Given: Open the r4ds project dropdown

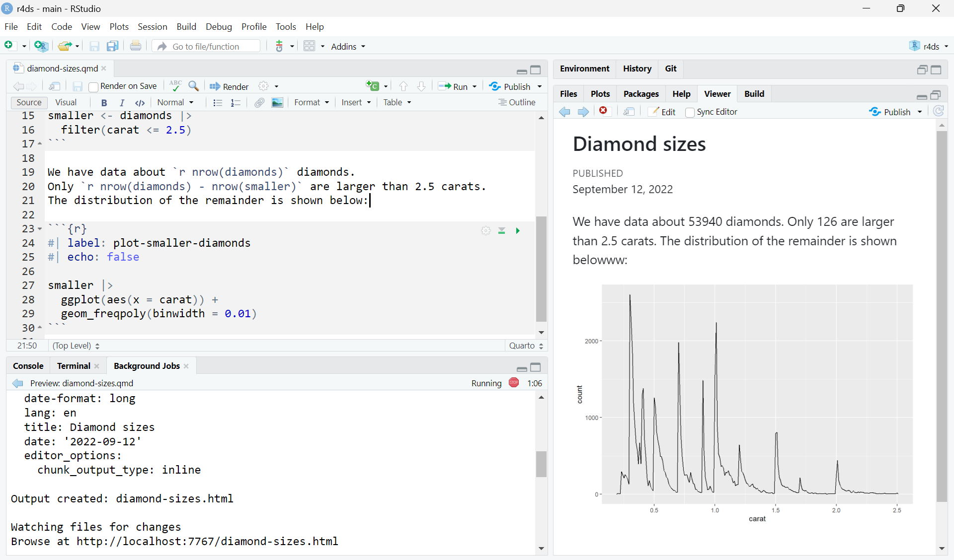Looking at the screenshot, I should click(929, 46).
